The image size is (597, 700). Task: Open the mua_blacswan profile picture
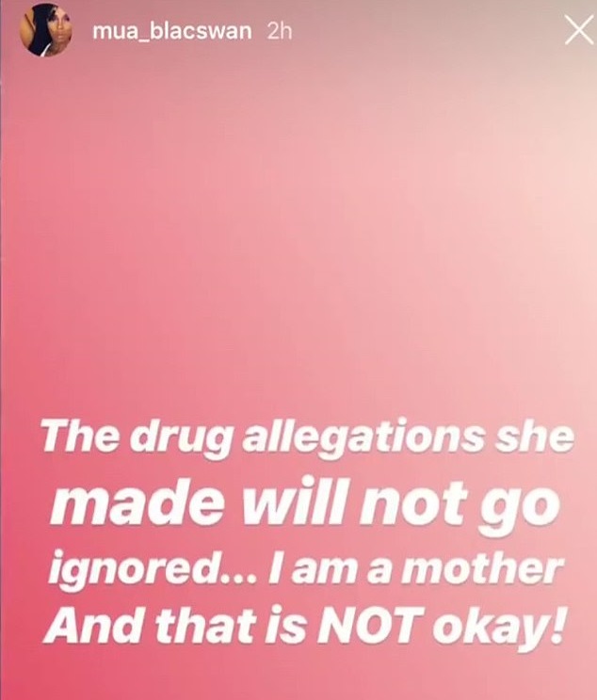(45, 30)
